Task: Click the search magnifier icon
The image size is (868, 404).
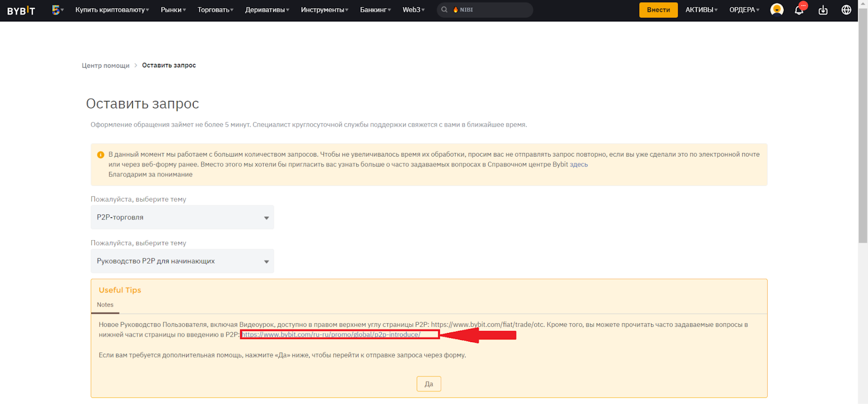Action: 444,10
